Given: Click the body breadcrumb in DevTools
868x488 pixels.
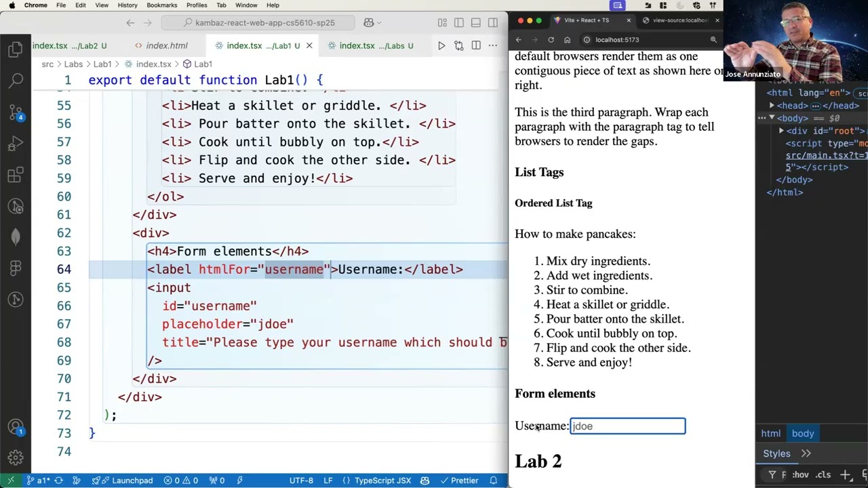Looking at the screenshot, I should [803, 434].
